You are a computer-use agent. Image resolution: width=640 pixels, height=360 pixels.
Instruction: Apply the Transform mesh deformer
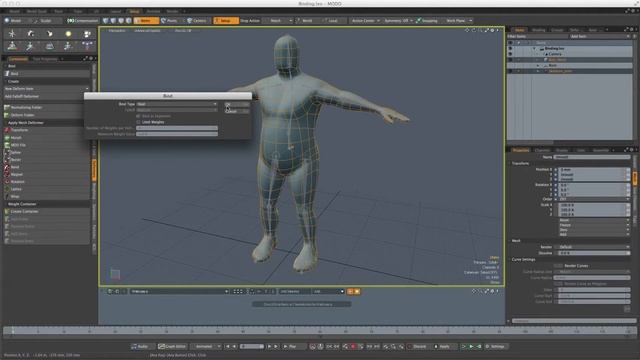tap(44, 130)
